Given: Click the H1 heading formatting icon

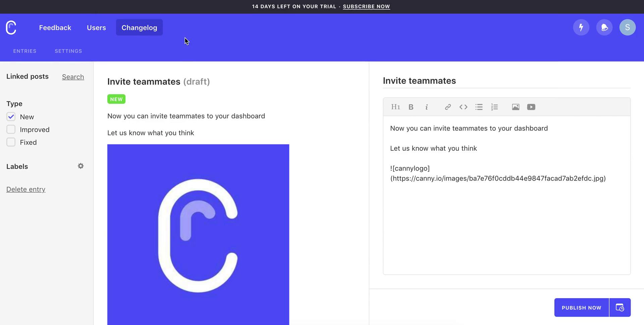Looking at the screenshot, I should click(x=395, y=107).
